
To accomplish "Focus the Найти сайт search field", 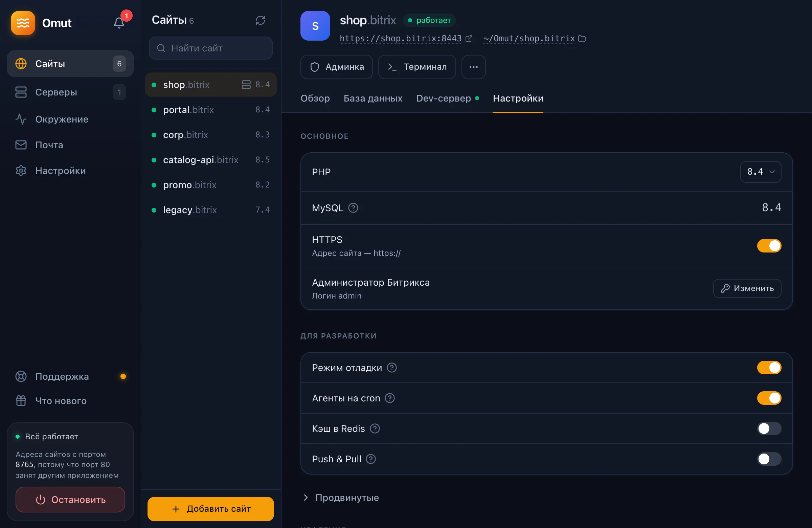I will pos(210,48).
